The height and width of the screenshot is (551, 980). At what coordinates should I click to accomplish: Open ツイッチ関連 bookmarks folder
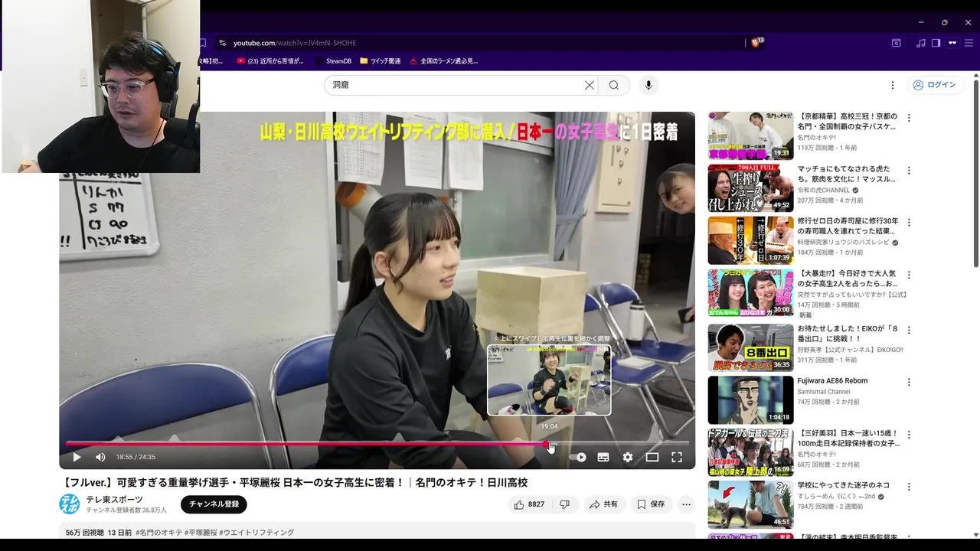click(381, 61)
